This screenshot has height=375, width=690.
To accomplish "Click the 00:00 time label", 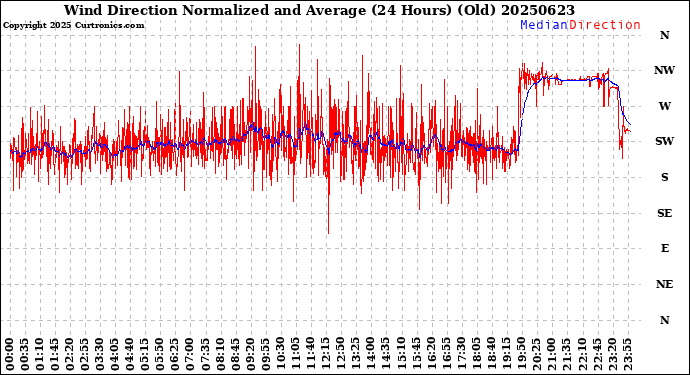I will pyautogui.click(x=10, y=354).
